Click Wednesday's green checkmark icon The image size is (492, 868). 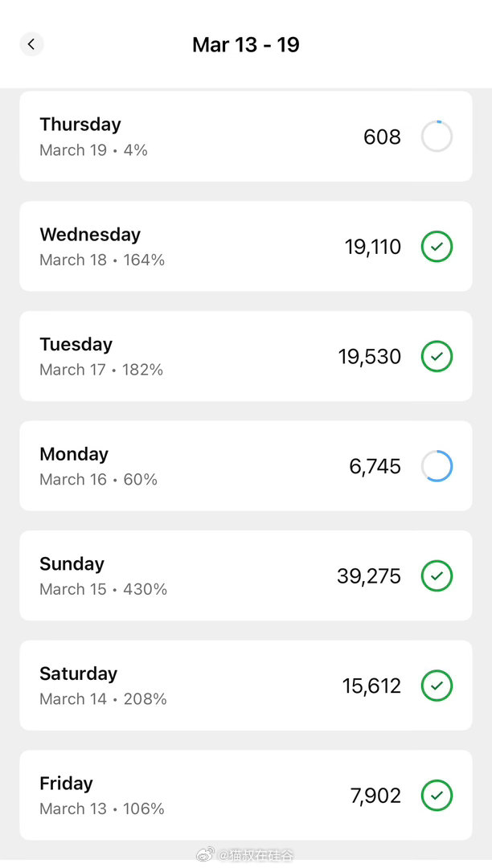(437, 247)
